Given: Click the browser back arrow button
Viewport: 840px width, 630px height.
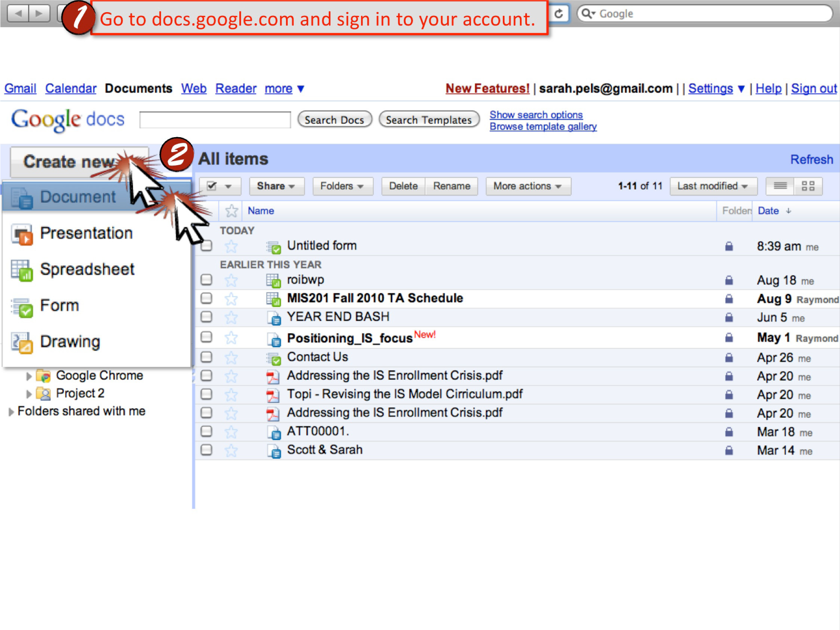Looking at the screenshot, I should (x=18, y=14).
